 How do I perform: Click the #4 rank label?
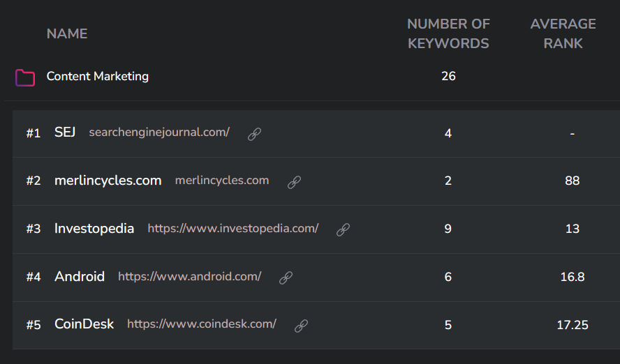pos(34,277)
